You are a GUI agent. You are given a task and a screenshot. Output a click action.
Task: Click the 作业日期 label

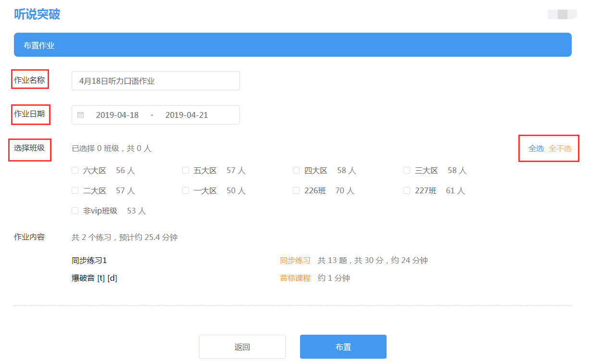point(29,114)
